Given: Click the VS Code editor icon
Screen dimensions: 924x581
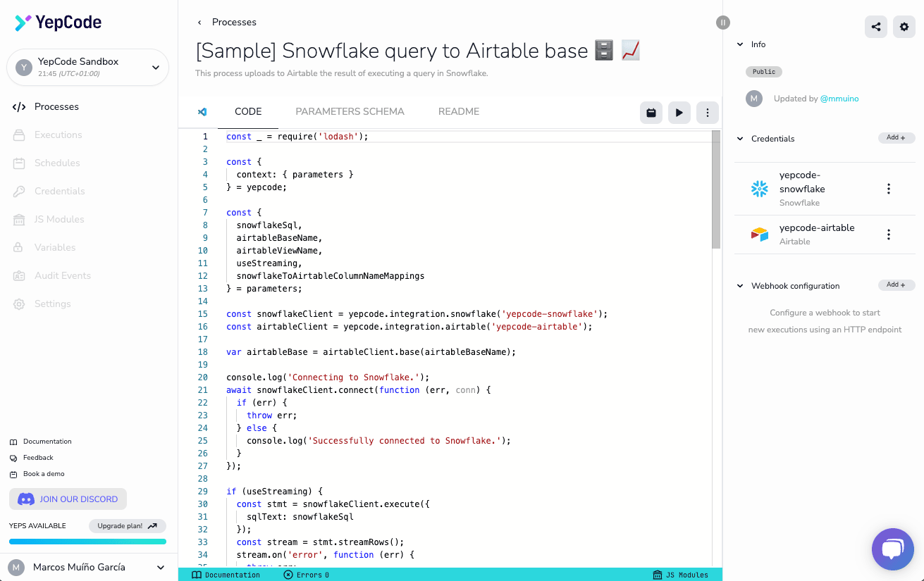Looking at the screenshot, I should tap(202, 112).
